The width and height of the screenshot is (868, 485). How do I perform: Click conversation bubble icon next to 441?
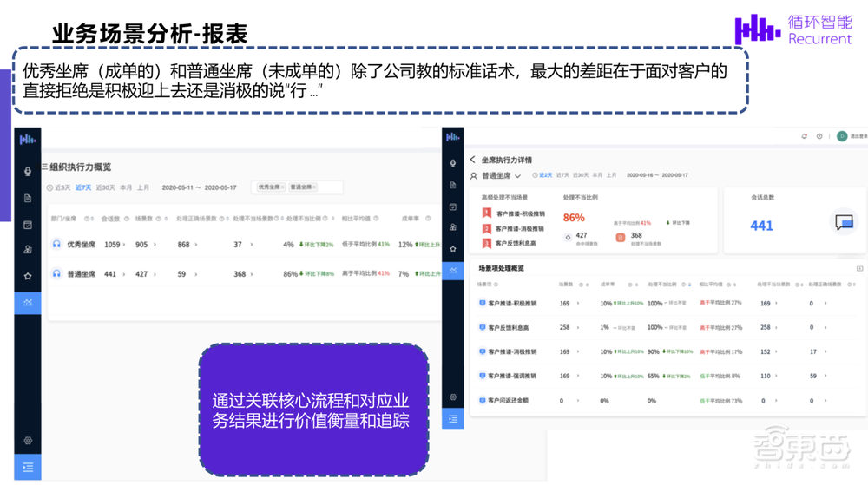[x=845, y=222]
